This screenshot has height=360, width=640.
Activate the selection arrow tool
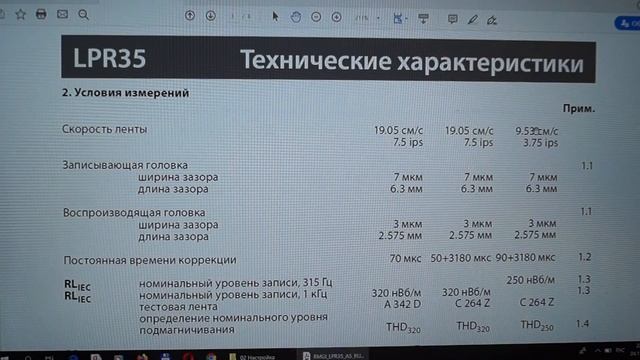click(x=275, y=16)
